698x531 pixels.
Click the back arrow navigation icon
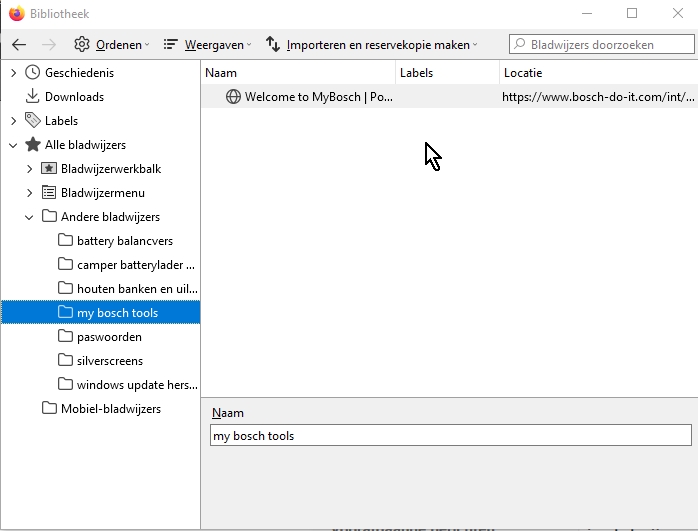pyautogui.click(x=19, y=44)
